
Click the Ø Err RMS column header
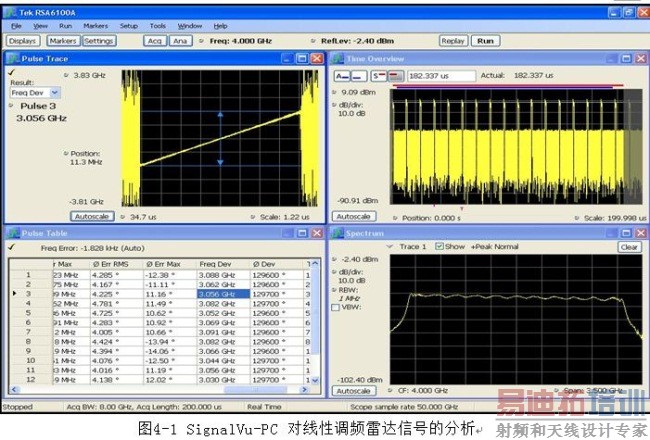click(116, 264)
